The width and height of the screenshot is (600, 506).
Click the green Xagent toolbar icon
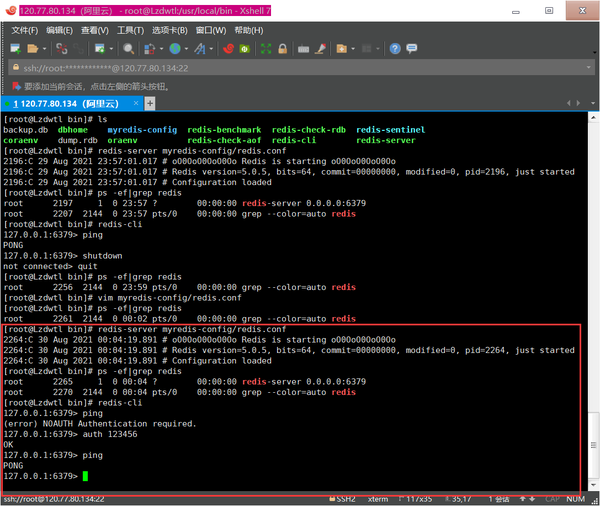click(x=243, y=48)
